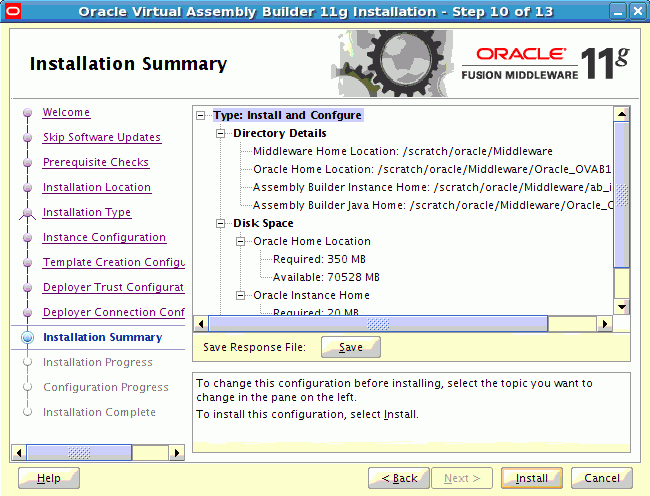Collapse the Directory Details node

221,133
